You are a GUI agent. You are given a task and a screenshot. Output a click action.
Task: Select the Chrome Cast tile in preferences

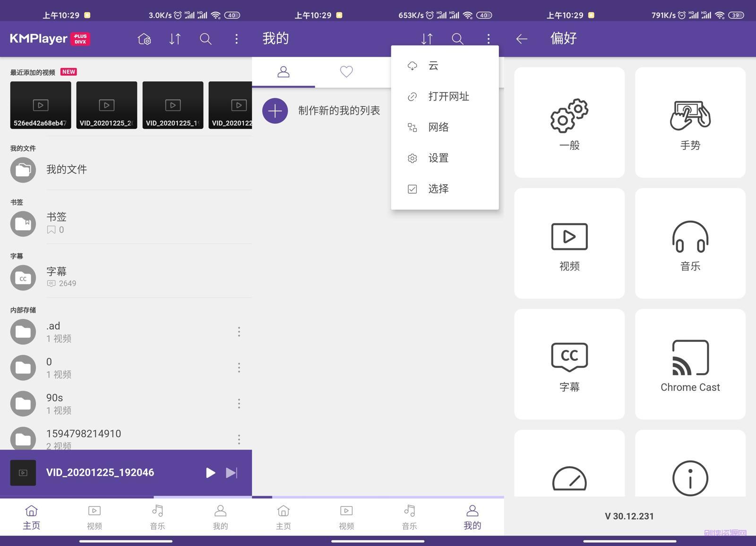click(x=690, y=364)
